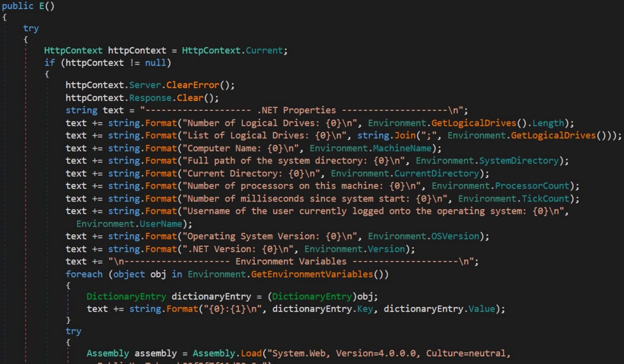Click the "Environment Variables" header string
Image resolution: width=624 pixels, height=364 pixels.
pos(291,262)
